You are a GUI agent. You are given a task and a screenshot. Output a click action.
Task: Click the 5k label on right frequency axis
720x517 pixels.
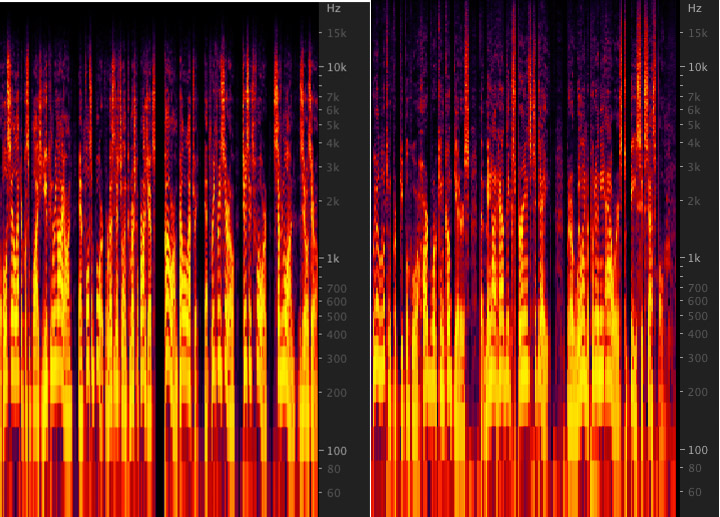tap(693, 125)
